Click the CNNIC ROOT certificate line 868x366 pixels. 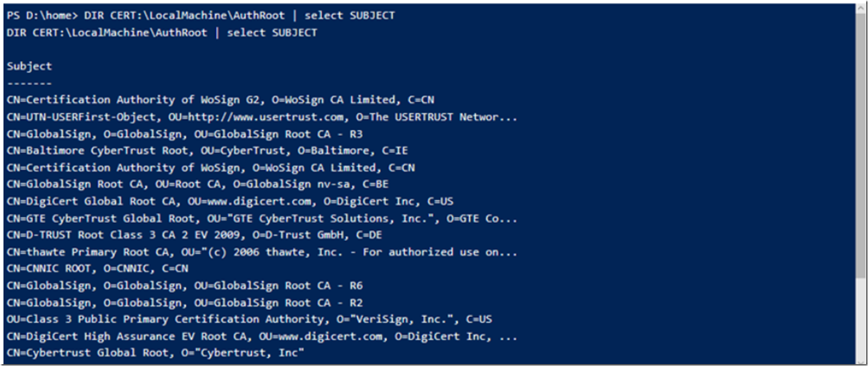97,269
